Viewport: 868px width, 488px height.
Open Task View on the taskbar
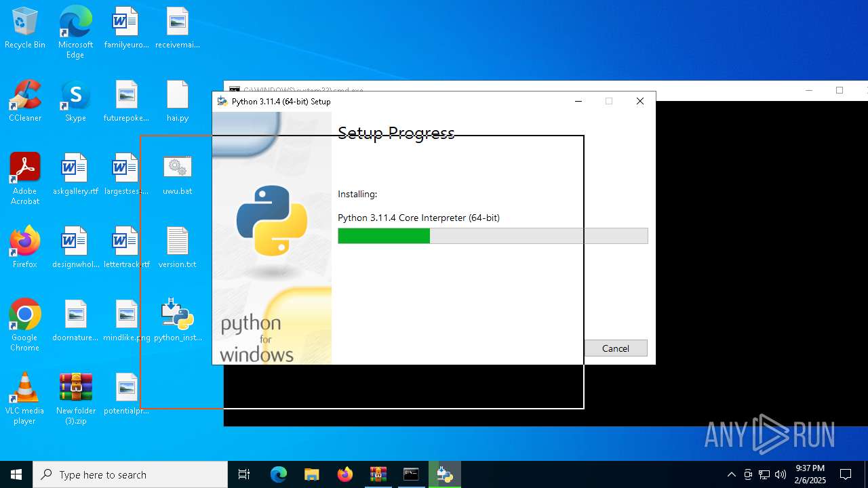click(244, 474)
